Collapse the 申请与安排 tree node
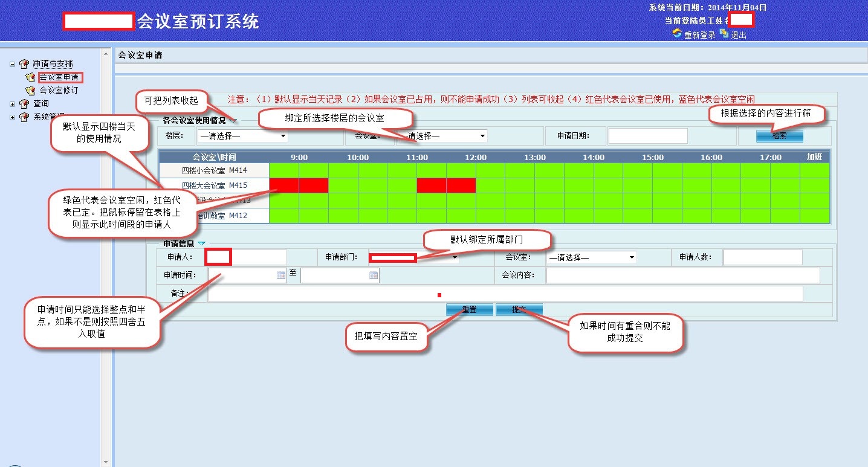 pos(13,64)
